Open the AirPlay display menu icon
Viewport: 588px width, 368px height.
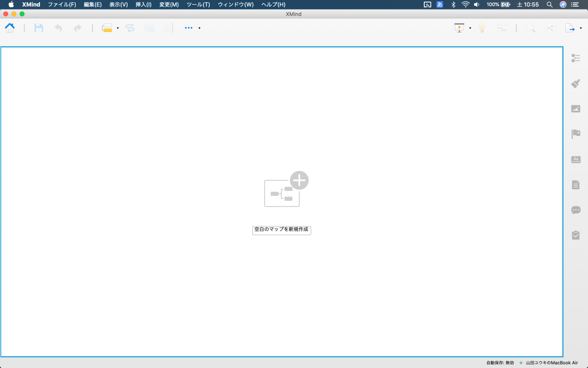coord(427,5)
